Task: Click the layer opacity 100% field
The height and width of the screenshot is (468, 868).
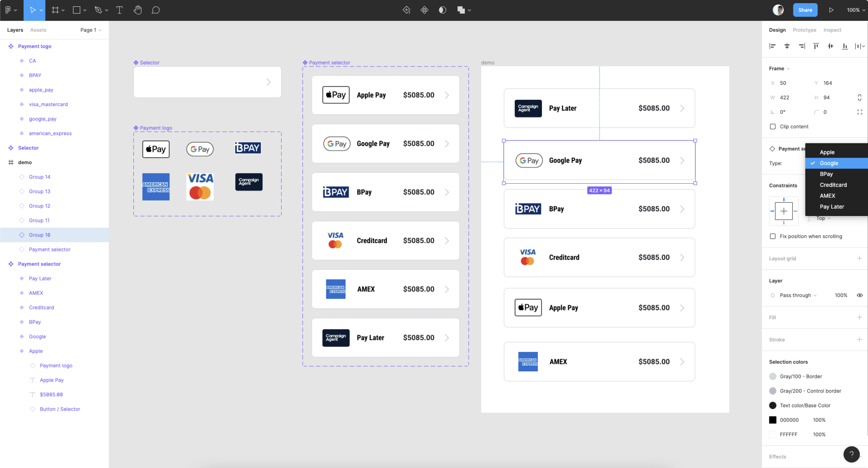Action: point(841,295)
